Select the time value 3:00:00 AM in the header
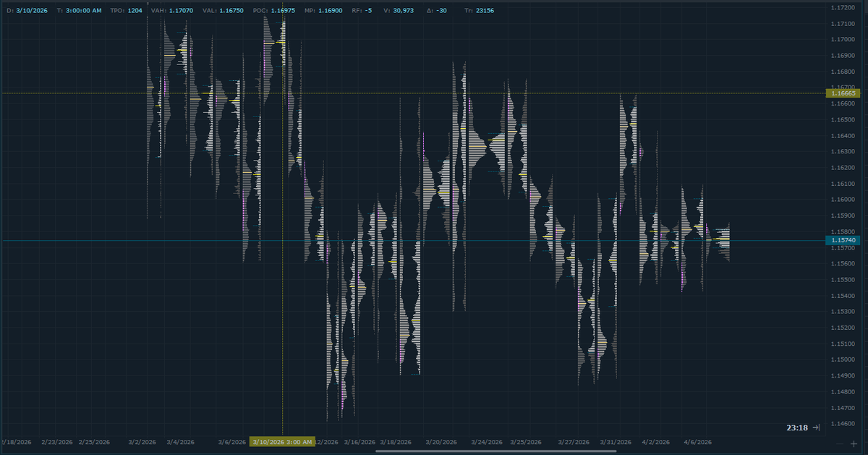Viewport: 868px width, 455px height. point(84,11)
